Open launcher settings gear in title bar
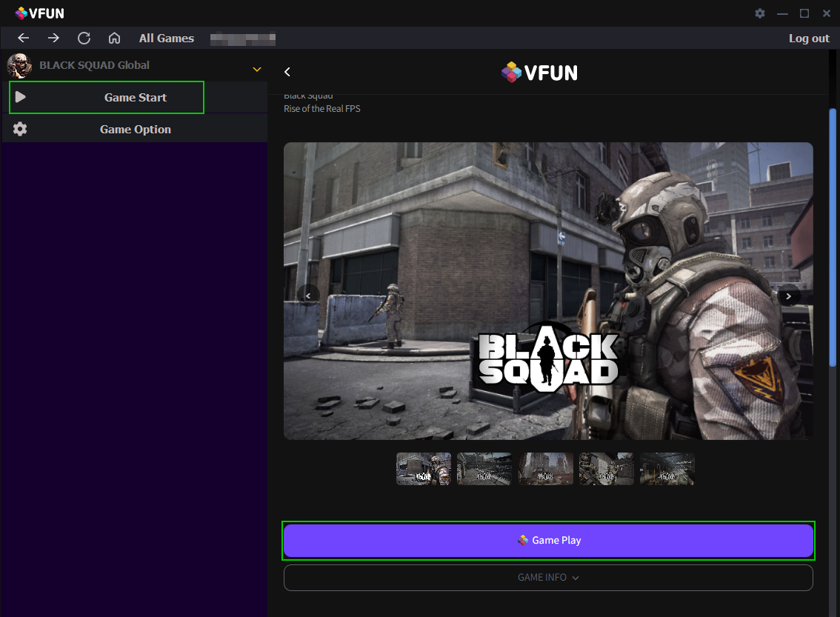Image resolution: width=840 pixels, height=617 pixels. 760,13
